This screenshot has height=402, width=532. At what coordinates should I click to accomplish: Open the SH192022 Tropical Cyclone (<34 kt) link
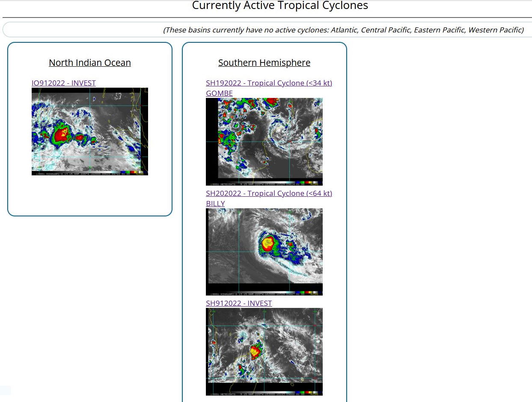tap(269, 83)
